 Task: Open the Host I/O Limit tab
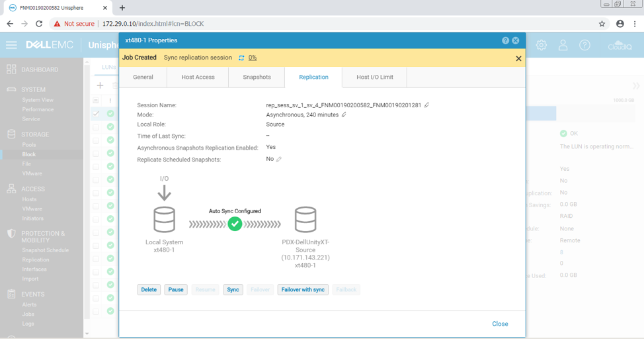pyautogui.click(x=375, y=77)
